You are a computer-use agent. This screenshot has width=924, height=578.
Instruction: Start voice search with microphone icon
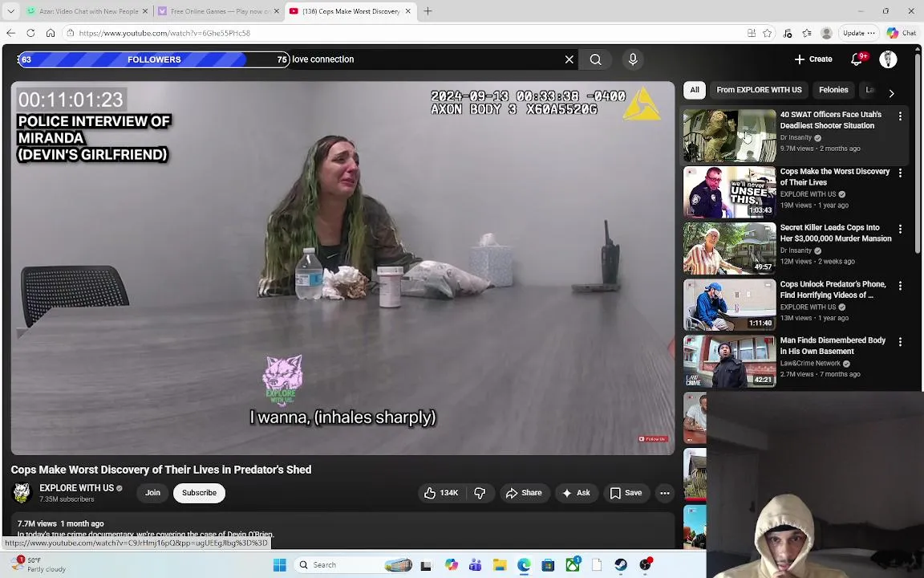pos(633,59)
